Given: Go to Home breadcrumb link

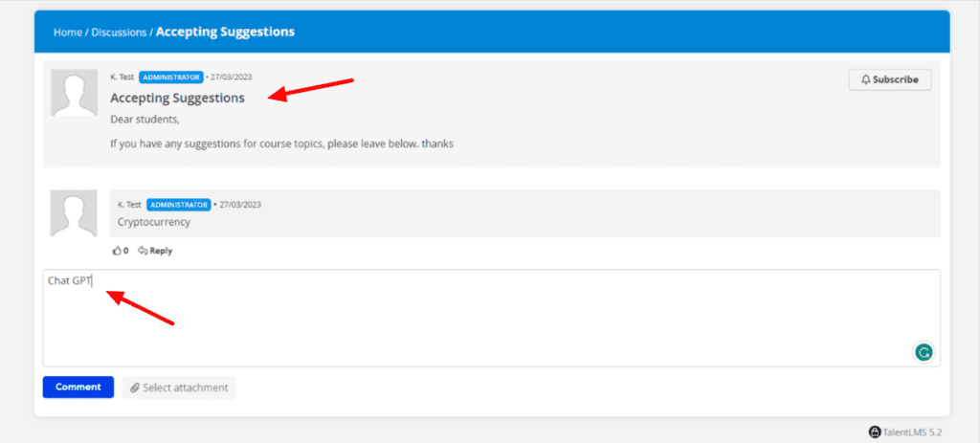Looking at the screenshot, I should 68,32.
